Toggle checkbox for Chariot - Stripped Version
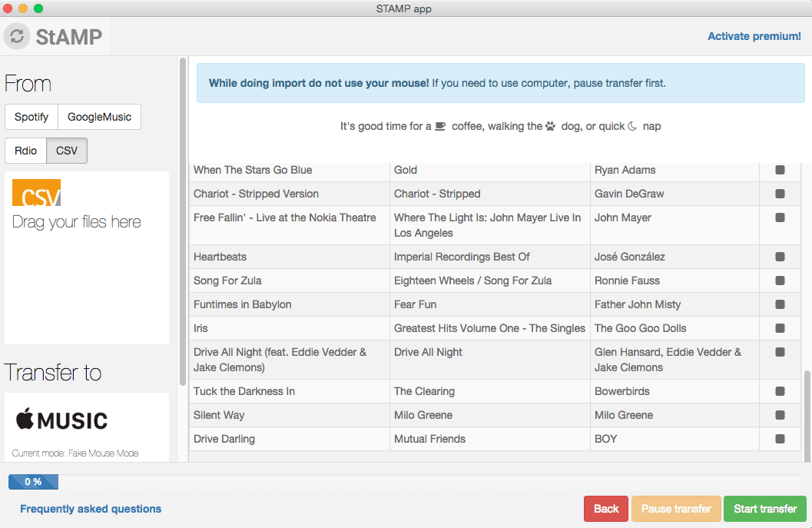Screen dimensions: 812x528 pos(780,194)
